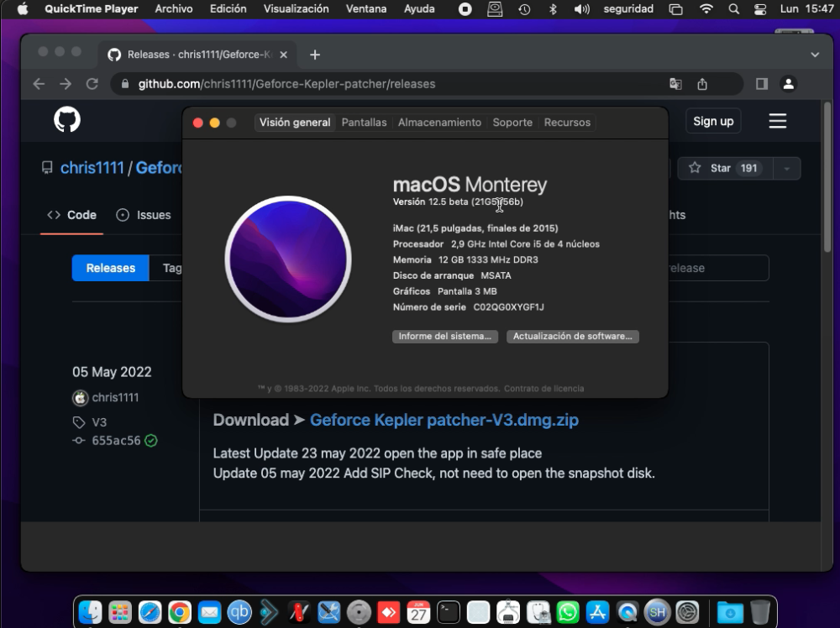
Task: Go to GitHub home via Octocat logo
Action: (x=67, y=120)
